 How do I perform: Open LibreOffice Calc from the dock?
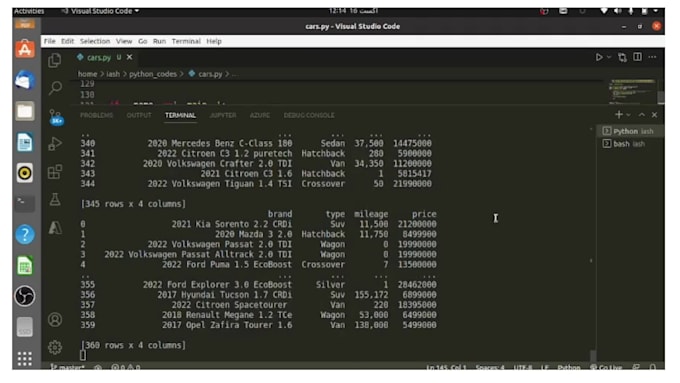[x=25, y=265]
